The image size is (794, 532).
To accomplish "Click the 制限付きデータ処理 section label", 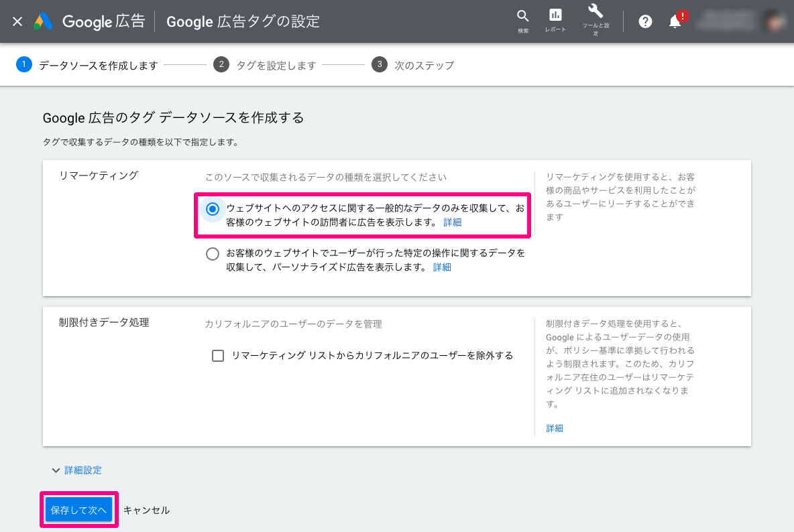I will 104,323.
